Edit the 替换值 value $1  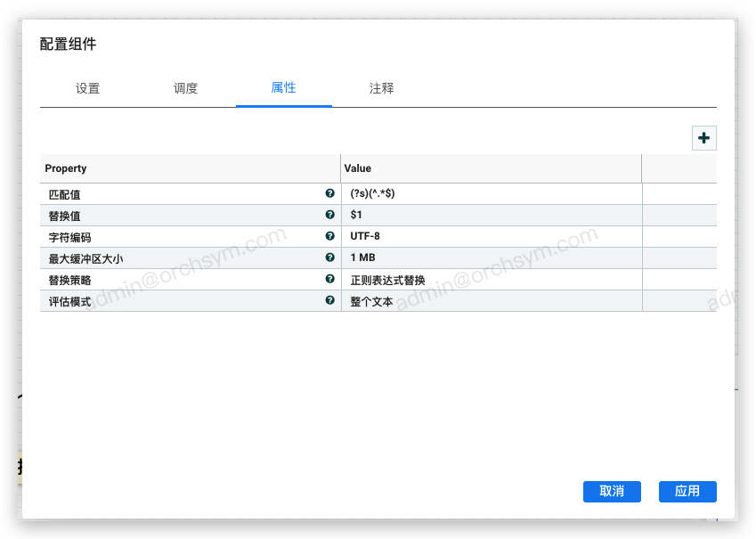click(490, 215)
